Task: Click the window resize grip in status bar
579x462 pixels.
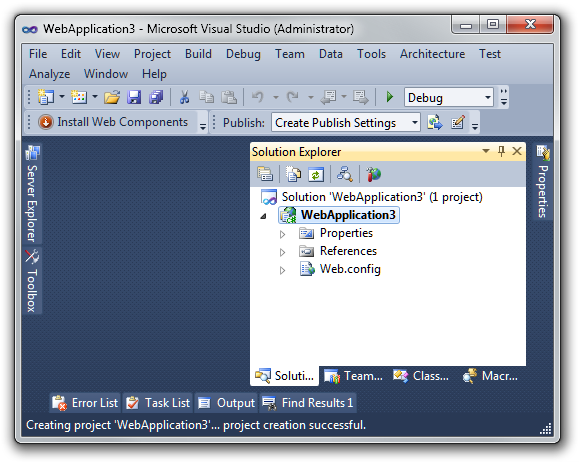Action: [546, 429]
